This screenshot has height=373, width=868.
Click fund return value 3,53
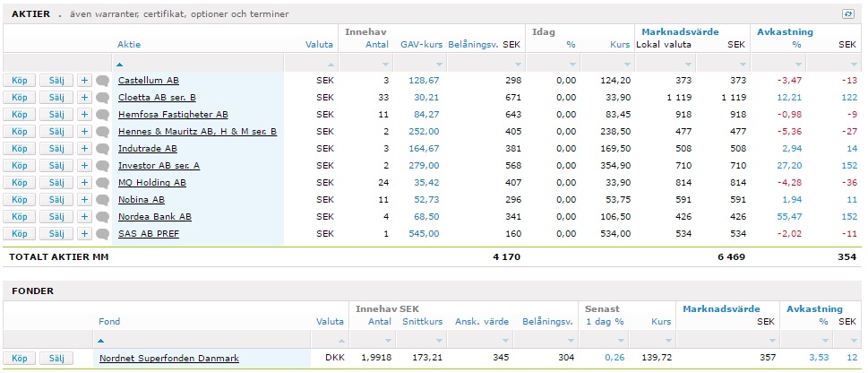(819, 358)
